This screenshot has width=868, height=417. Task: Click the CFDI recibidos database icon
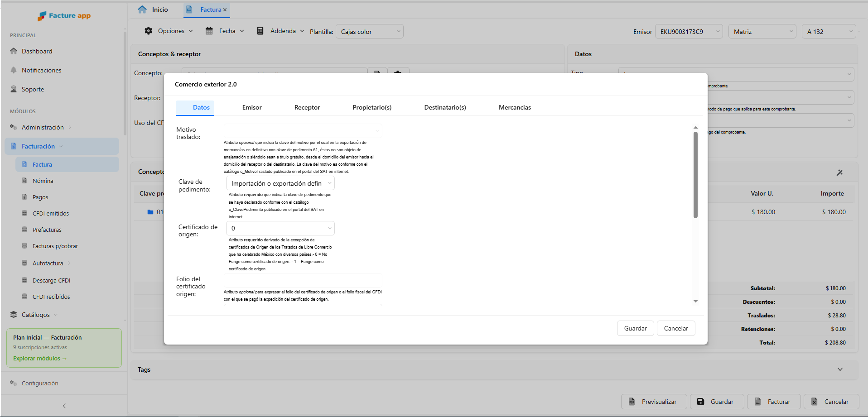pos(24,297)
